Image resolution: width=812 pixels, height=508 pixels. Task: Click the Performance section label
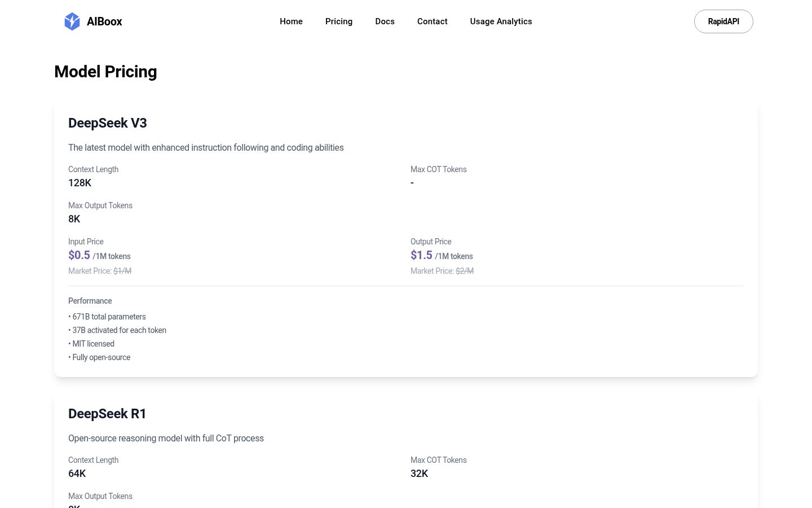click(x=90, y=301)
